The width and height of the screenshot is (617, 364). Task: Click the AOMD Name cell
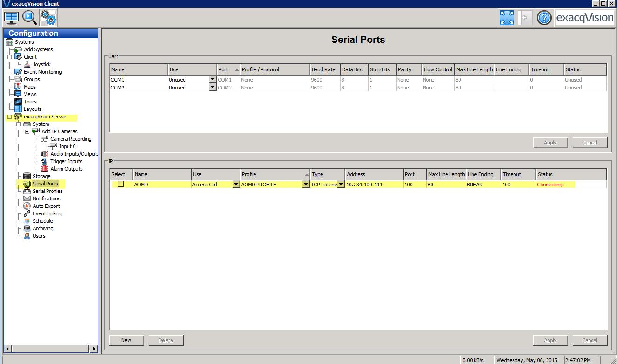coord(162,185)
